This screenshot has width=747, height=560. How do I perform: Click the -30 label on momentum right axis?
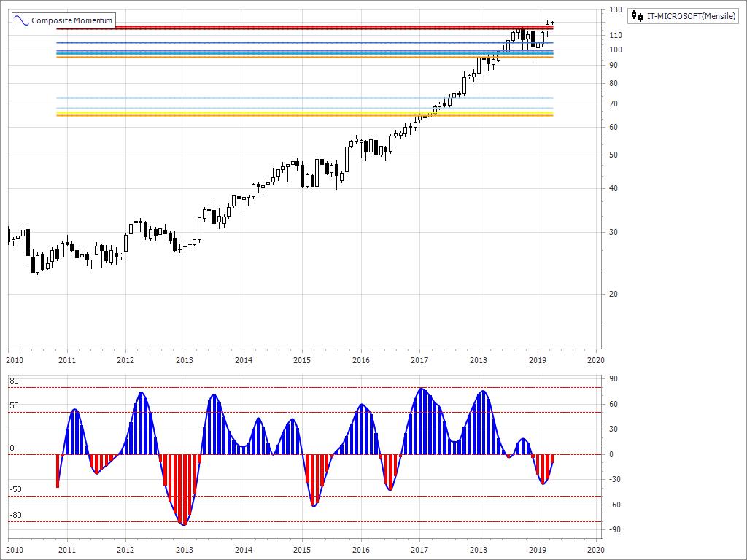(x=615, y=479)
